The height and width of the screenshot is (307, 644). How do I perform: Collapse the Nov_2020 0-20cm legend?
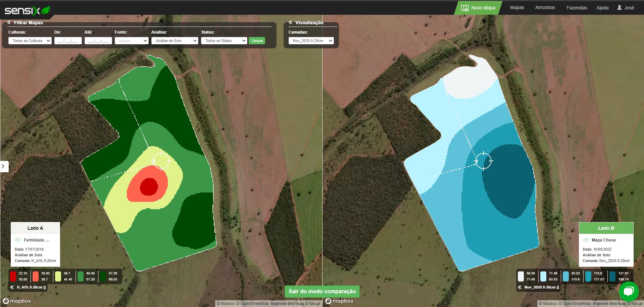click(519, 287)
